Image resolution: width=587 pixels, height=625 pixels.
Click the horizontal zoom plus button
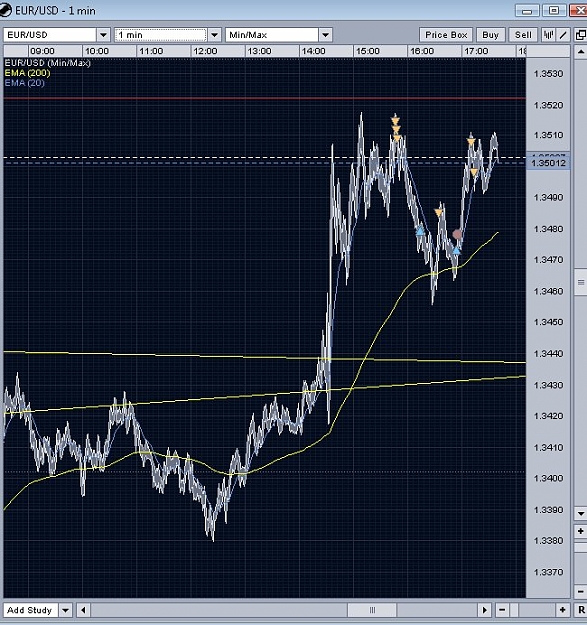(562, 610)
